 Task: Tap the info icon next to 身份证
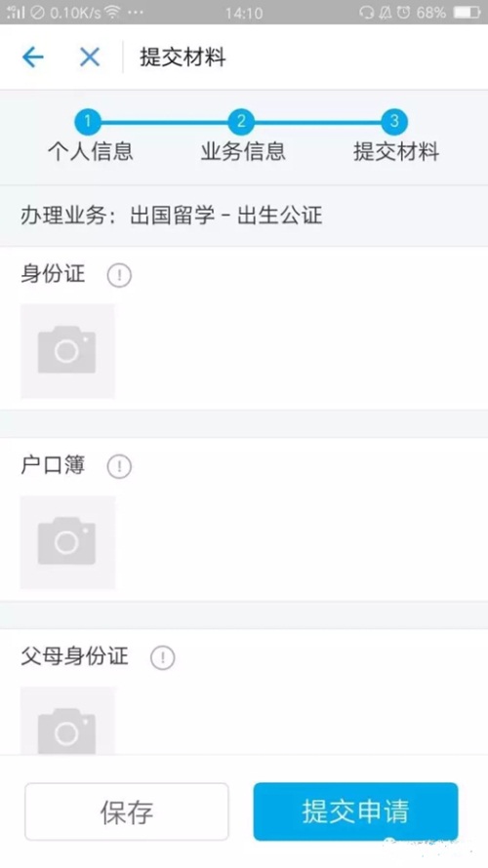point(119,275)
